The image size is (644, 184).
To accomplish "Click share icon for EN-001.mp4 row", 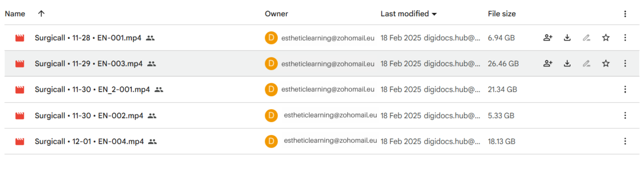I will point(548,38).
